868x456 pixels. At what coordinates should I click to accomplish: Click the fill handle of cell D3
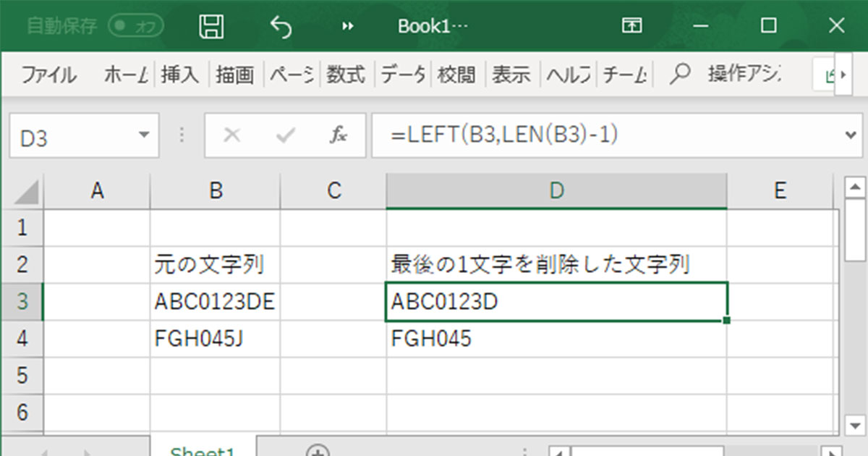tap(726, 320)
